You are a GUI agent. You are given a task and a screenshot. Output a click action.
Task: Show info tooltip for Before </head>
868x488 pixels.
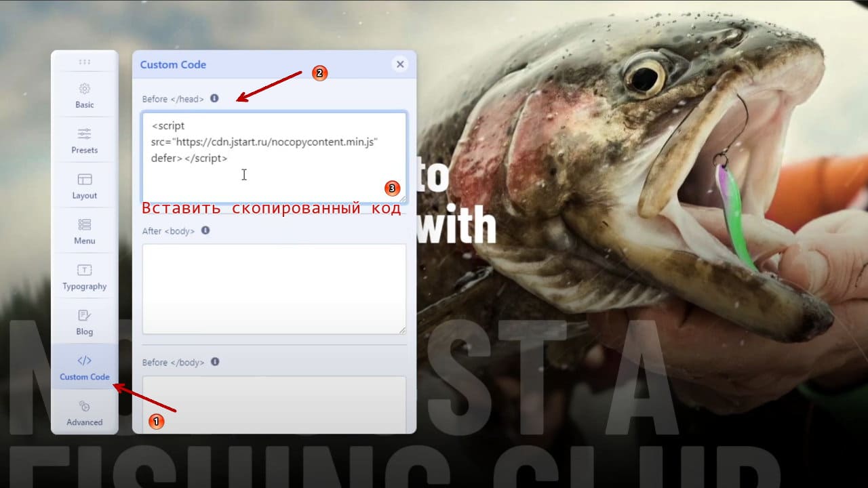tap(214, 98)
